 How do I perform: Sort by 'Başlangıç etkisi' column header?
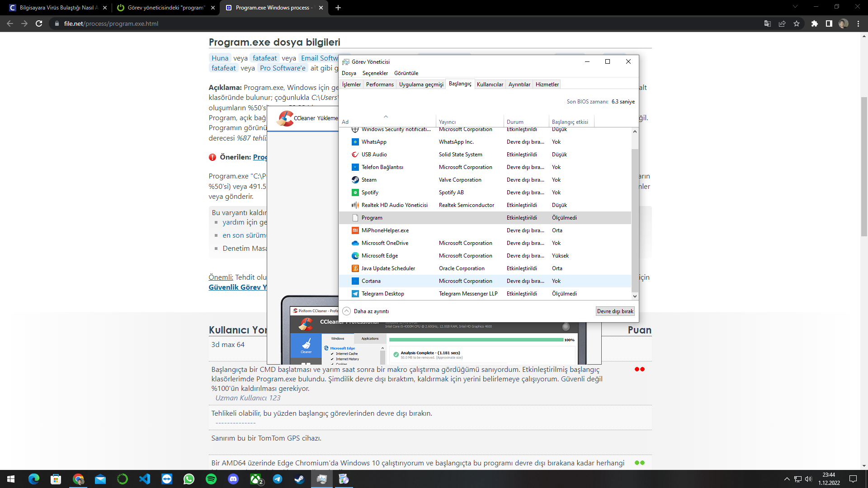point(570,122)
